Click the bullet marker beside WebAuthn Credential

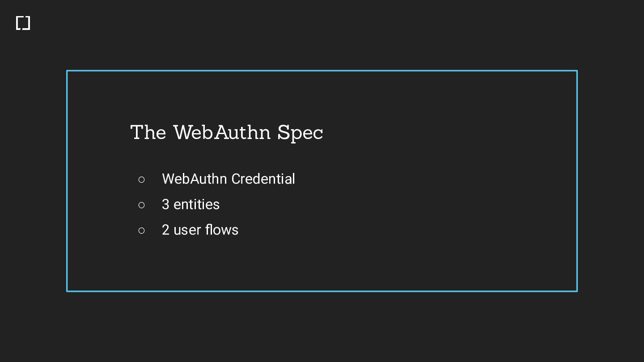(x=142, y=180)
